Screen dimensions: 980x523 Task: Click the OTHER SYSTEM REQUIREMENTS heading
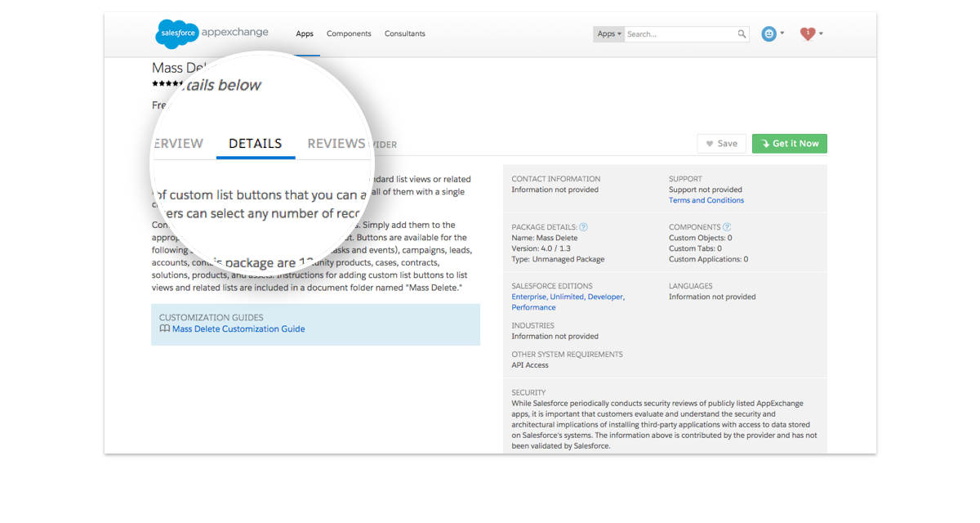pyautogui.click(x=568, y=355)
